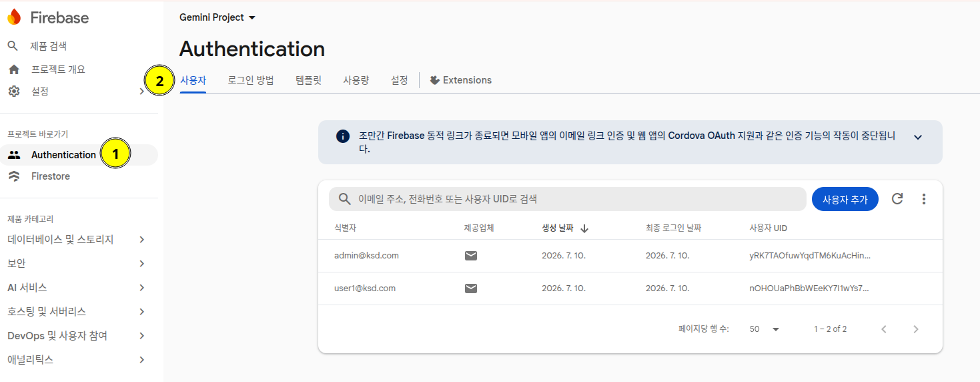Change rows per page dropdown showing 50
This screenshot has width=980, height=382.
tap(765, 329)
